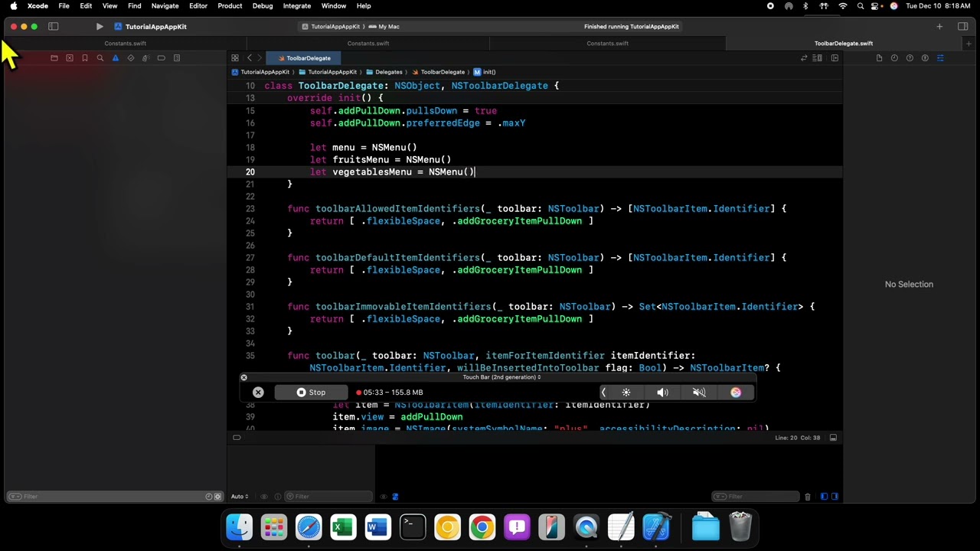Add a new window tab
Viewport: 980px width, 551px height.
[969, 44]
